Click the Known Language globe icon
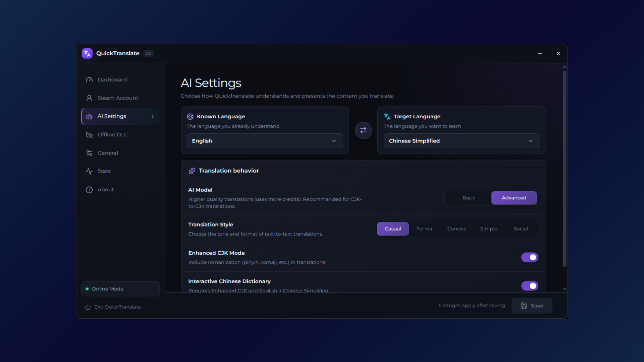The height and width of the screenshot is (362, 644). [x=190, y=117]
